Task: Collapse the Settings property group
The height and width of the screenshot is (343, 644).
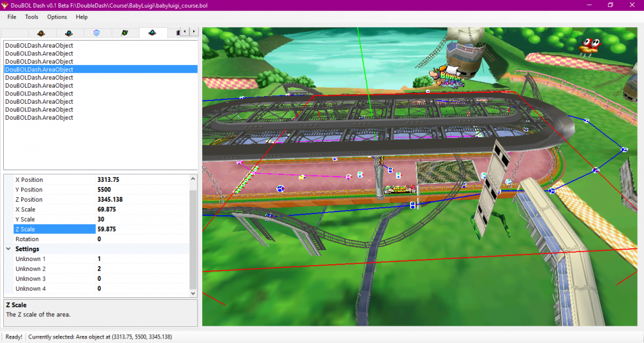Action: point(8,249)
